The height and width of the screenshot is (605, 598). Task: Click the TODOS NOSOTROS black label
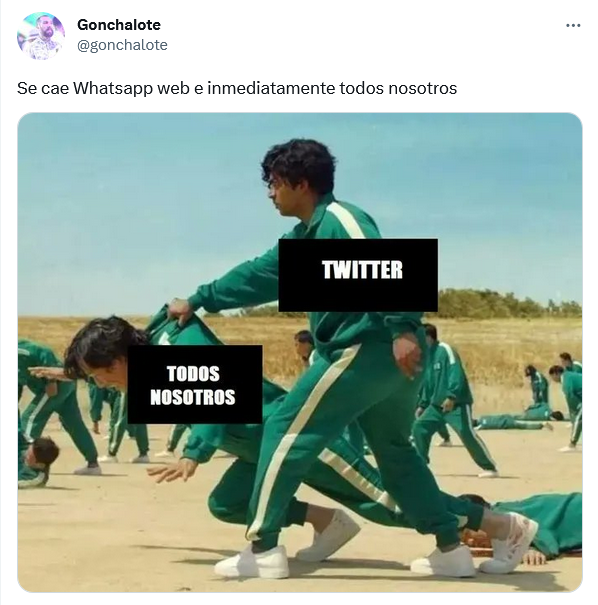195,384
